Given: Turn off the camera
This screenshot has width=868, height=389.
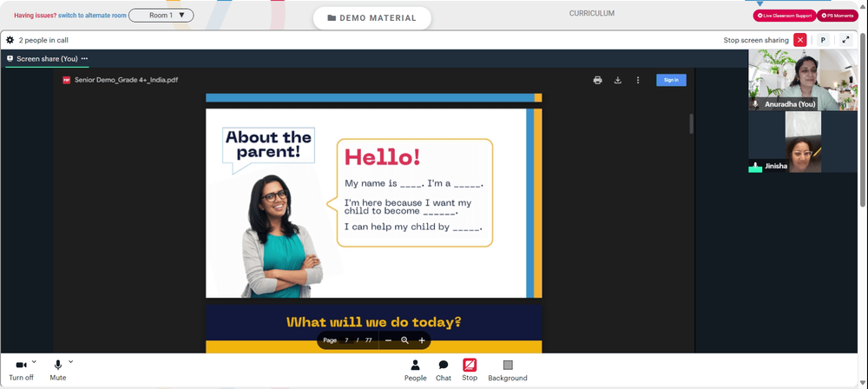Looking at the screenshot, I should (21, 370).
